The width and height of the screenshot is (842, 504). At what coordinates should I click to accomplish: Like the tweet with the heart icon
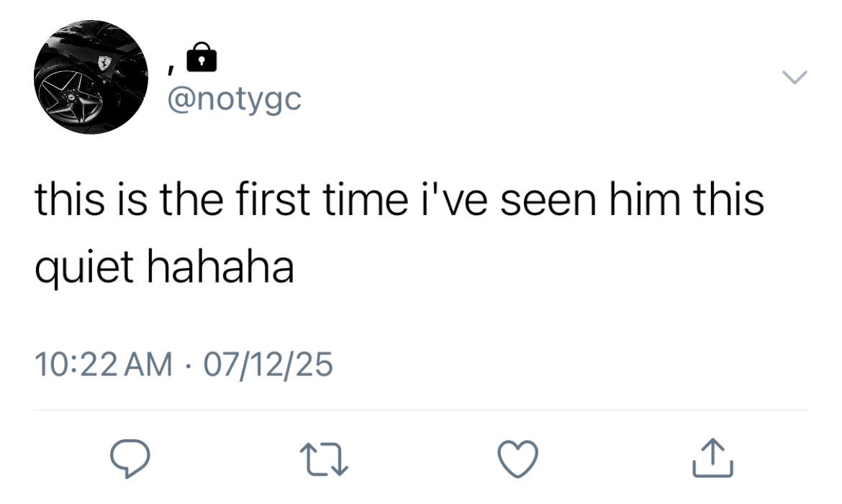(x=517, y=459)
